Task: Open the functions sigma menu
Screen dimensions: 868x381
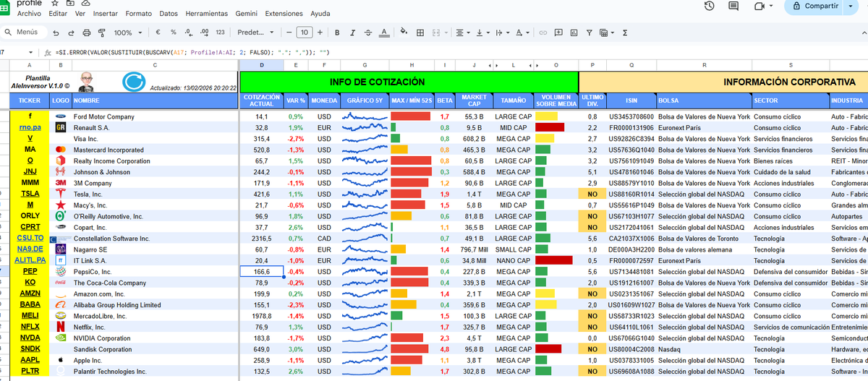Action: pos(625,33)
